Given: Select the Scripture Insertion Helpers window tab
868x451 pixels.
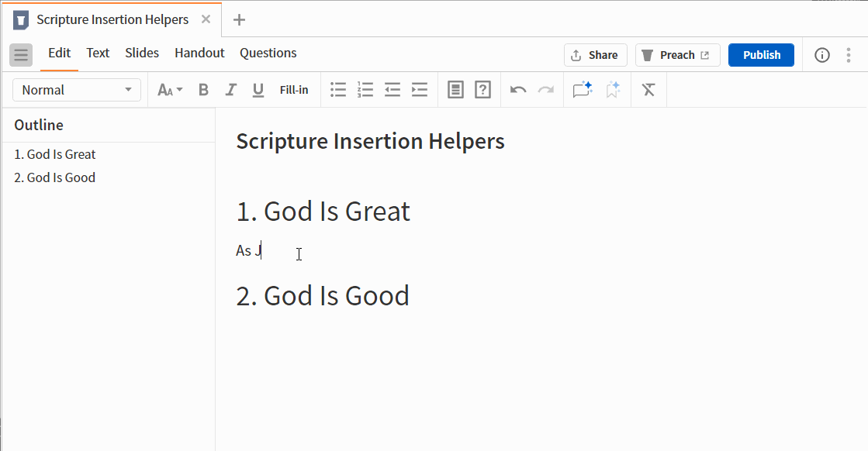Looking at the screenshot, I should 112,20.
